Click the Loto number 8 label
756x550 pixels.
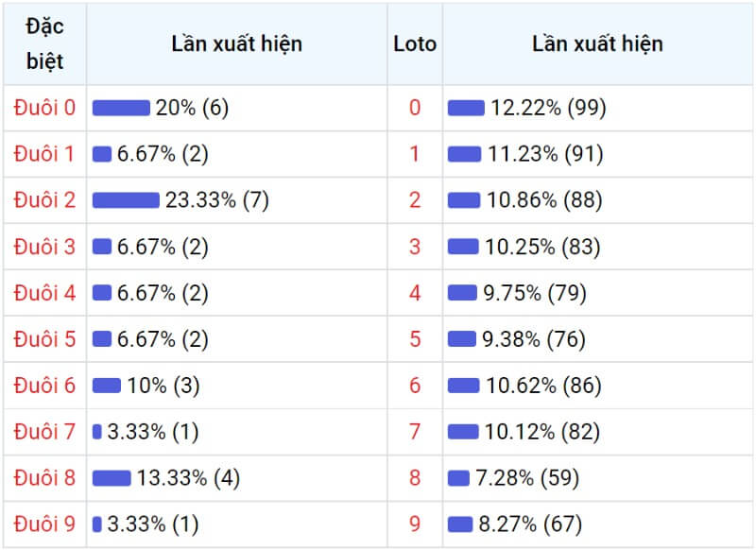(x=415, y=477)
